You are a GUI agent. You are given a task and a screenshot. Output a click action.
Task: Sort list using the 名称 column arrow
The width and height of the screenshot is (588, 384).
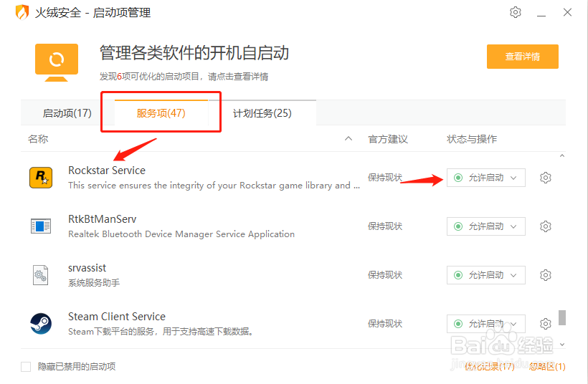coord(348,139)
